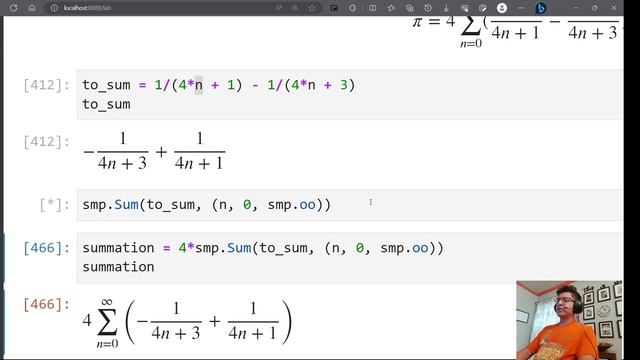
Task: View site information icon beside localhost
Action: pos(54,8)
